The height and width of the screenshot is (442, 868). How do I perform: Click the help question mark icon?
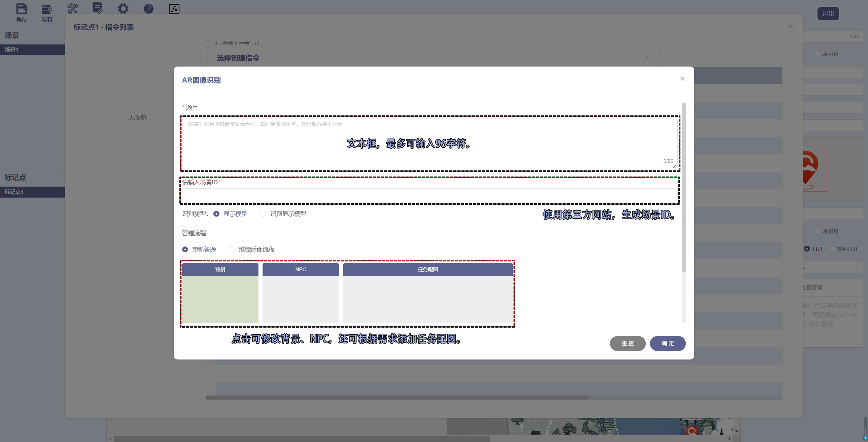[x=148, y=8]
